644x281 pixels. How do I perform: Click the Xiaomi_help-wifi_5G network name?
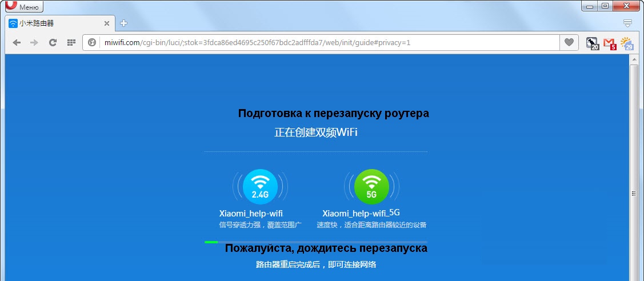[x=361, y=213]
